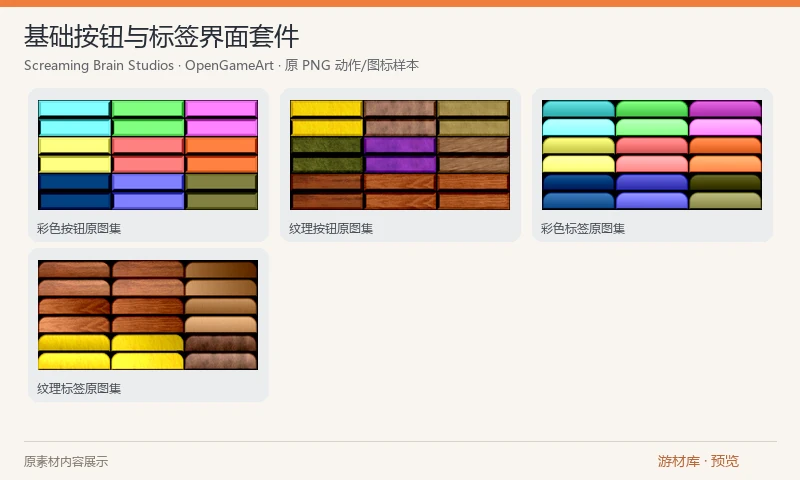Image resolution: width=800 pixels, height=480 pixels.
Task: Click the Screaming Brain Studios subtitle line
Action: click(221, 65)
